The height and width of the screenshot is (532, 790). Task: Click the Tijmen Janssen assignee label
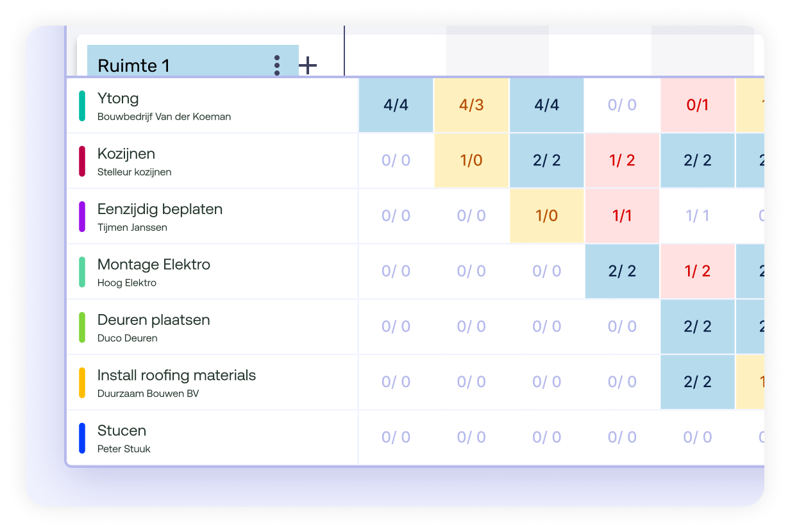point(132,228)
